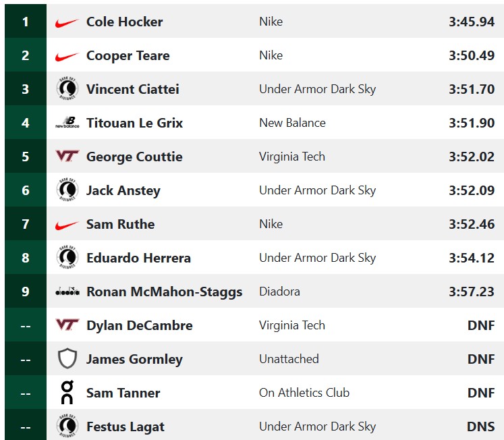Click the New Balance team text
This screenshot has width=504, height=440.
click(x=292, y=123)
